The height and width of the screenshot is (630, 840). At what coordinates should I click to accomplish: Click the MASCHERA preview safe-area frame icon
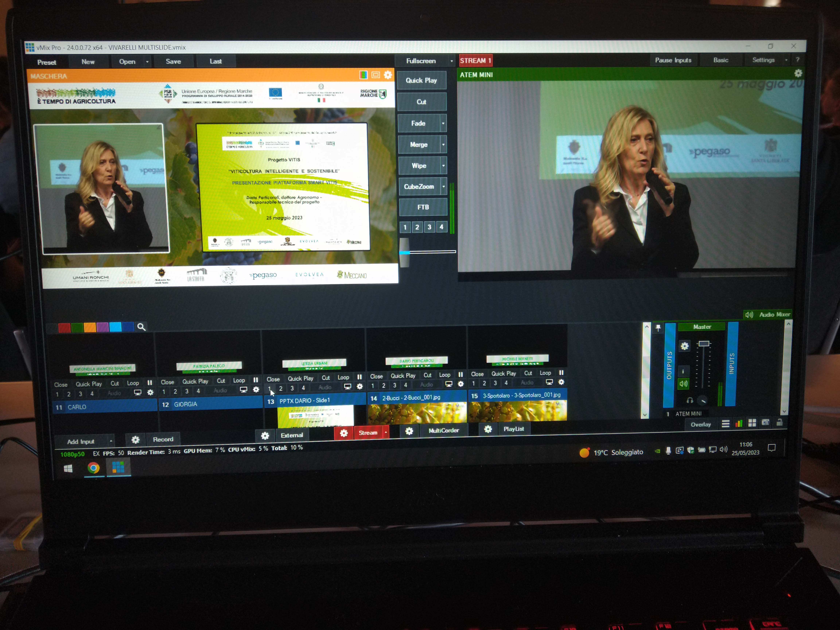[x=376, y=75]
